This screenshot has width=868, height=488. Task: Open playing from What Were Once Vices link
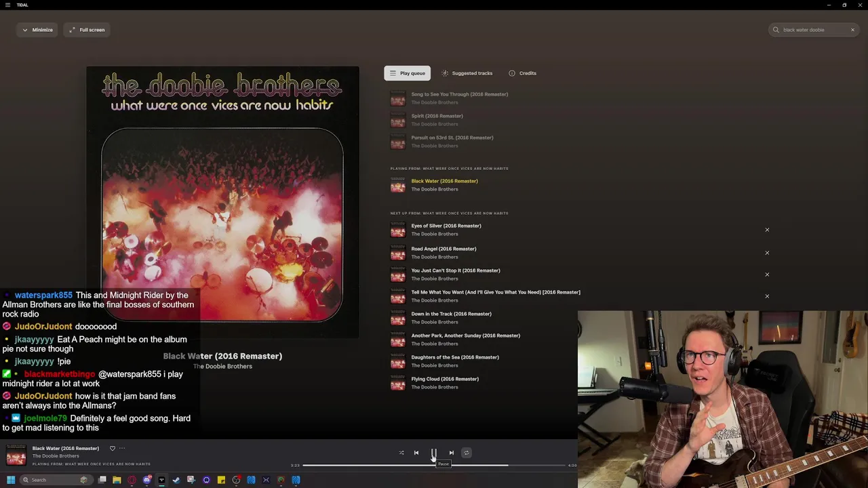tap(91, 464)
